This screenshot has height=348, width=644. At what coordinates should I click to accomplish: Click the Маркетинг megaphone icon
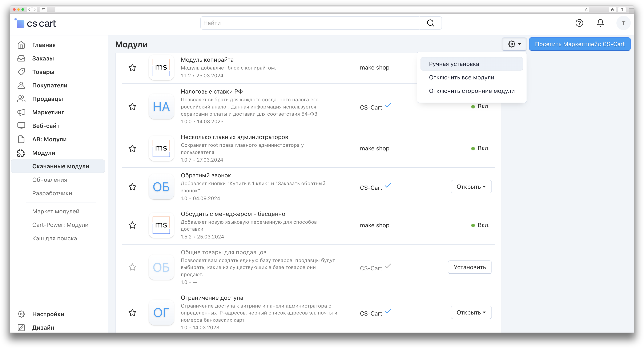[x=21, y=112]
